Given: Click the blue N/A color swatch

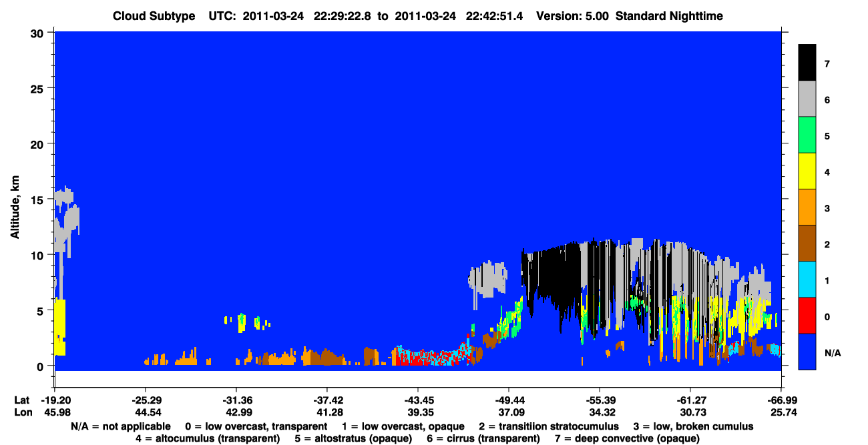Looking at the screenshot, I should [x=807, y=352].
